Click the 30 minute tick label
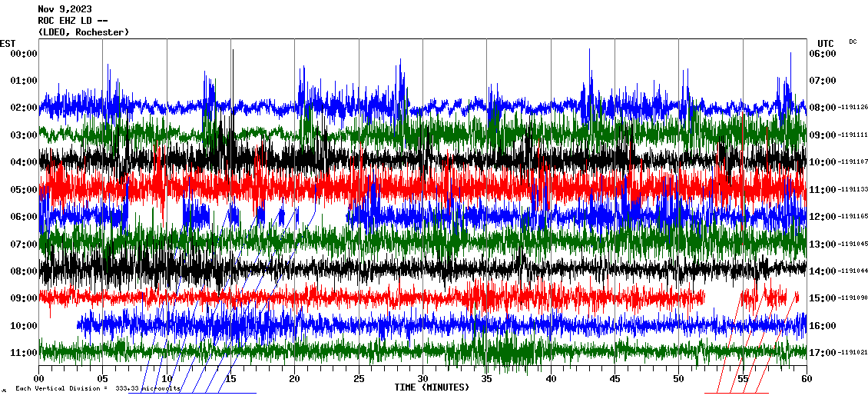Screen dimensions: 868x399 [x=422, y=379]
